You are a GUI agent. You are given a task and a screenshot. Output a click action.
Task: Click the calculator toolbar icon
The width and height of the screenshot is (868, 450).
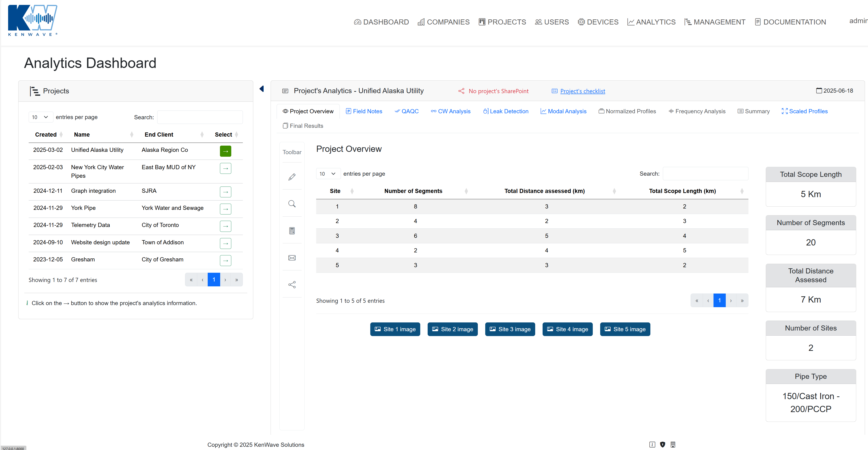click(x=292, y=231)
